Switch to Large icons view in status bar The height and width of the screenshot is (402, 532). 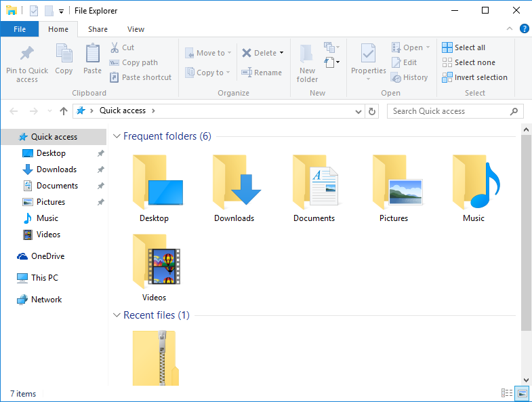point(522,393)
